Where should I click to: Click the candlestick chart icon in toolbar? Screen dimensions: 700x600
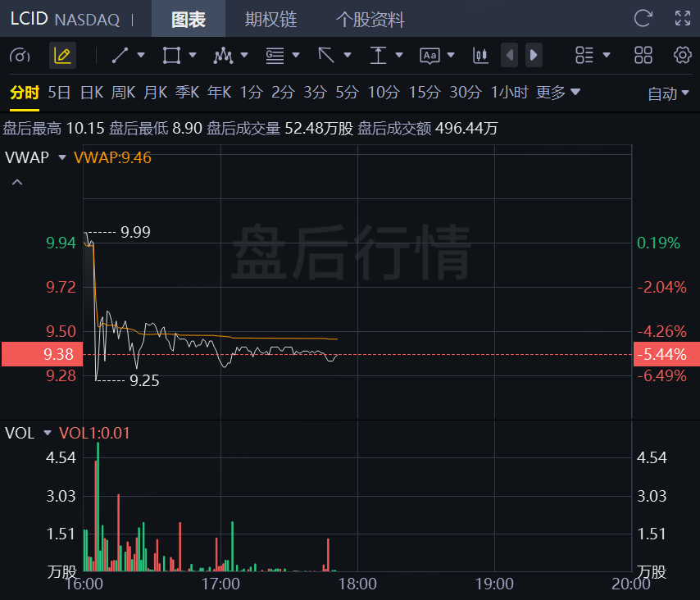[x=480, y=56]
